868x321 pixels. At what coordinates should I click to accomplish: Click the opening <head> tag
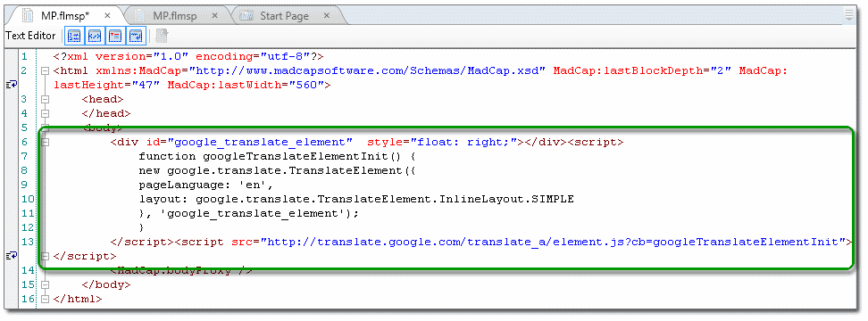[x=103, y=100]
